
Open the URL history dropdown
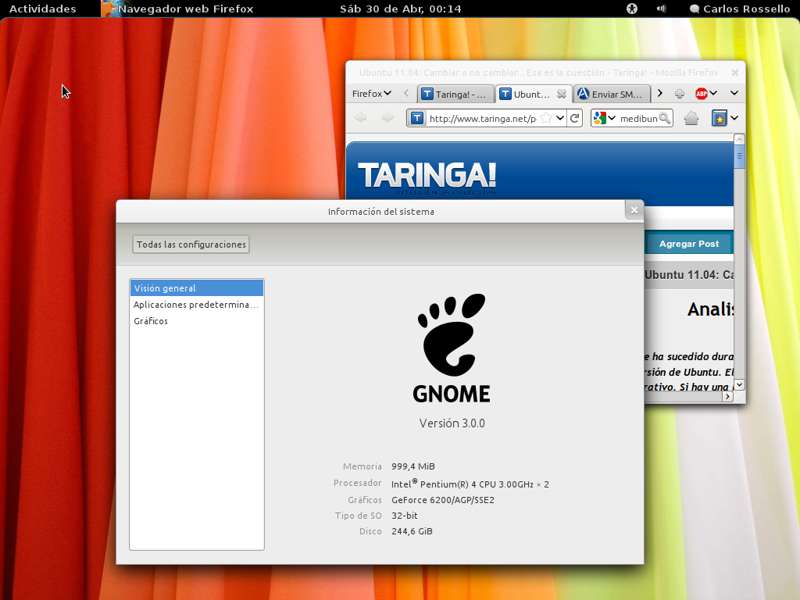click(x=560, y=118)
